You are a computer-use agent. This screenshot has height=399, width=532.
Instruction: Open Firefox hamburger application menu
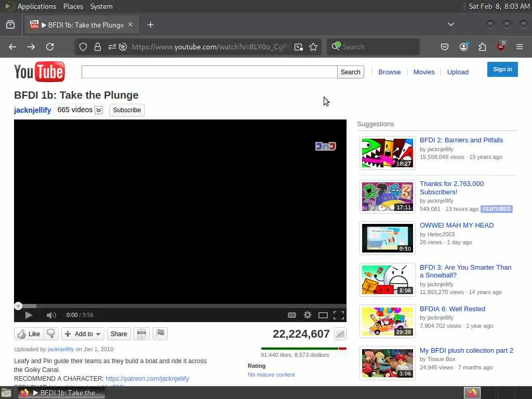pos(520,47)
